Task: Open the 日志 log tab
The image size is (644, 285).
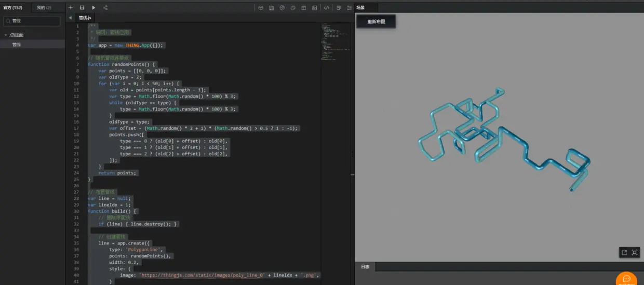Action: (365, 267)
